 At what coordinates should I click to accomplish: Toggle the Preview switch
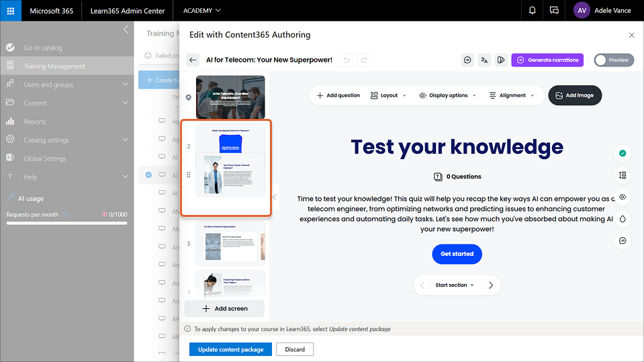[x=612, y=60]
